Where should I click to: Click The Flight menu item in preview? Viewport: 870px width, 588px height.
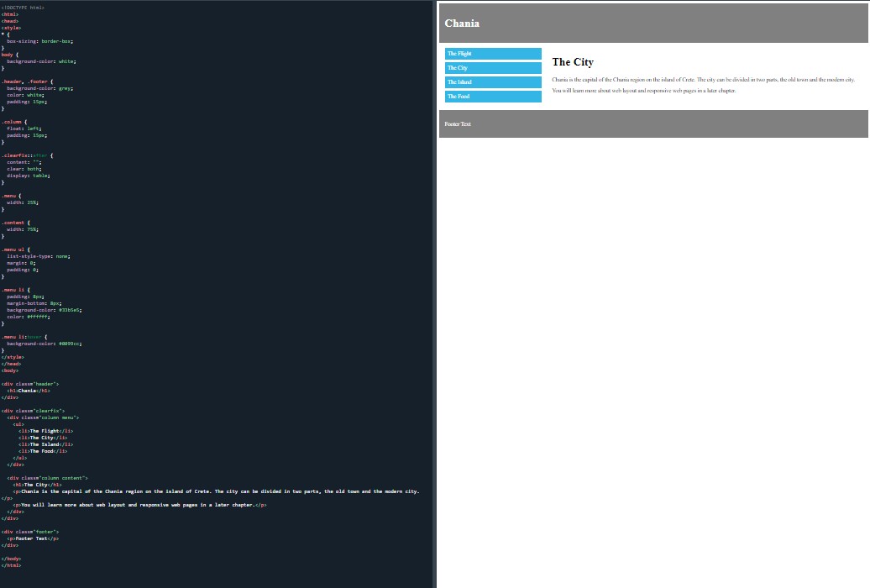point(493,54)
